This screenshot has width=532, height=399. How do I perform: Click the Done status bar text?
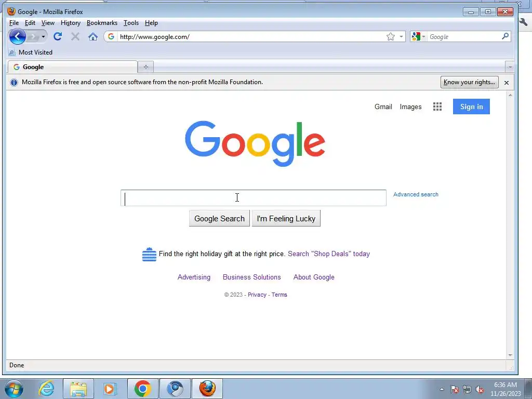pyautogui.click(x=17, y=365)
